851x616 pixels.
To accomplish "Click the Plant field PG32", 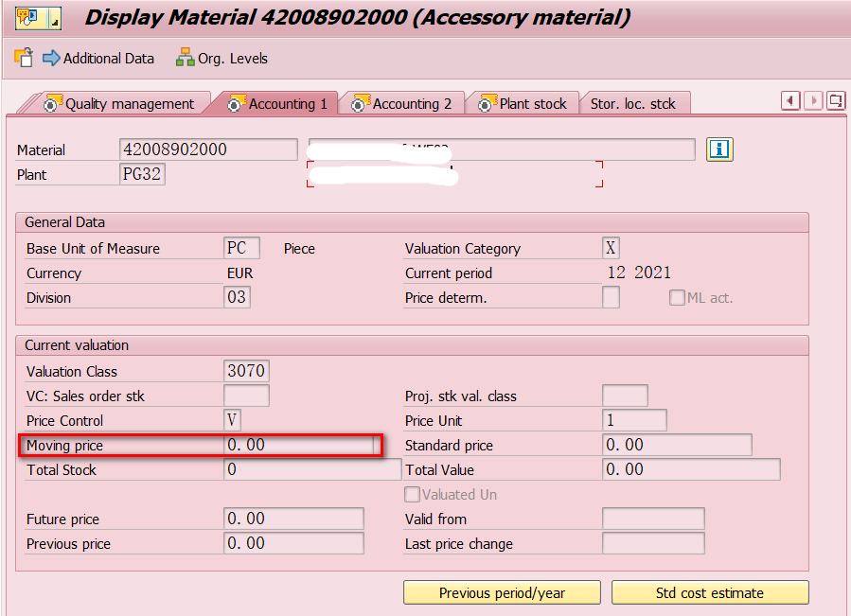I will [142, 174].
